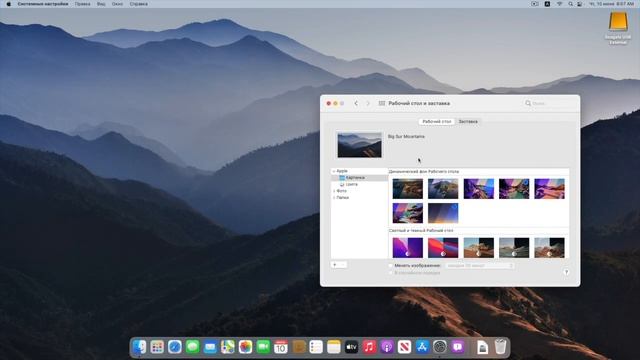Launch Launchpad from the Dock
Viewport: 640px width, 360px height.
click(157, 347)
